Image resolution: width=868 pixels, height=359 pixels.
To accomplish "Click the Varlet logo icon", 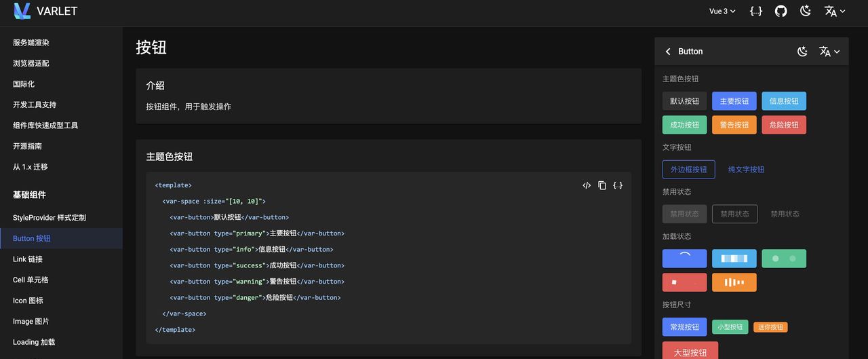I will click(x=22, y=11).
